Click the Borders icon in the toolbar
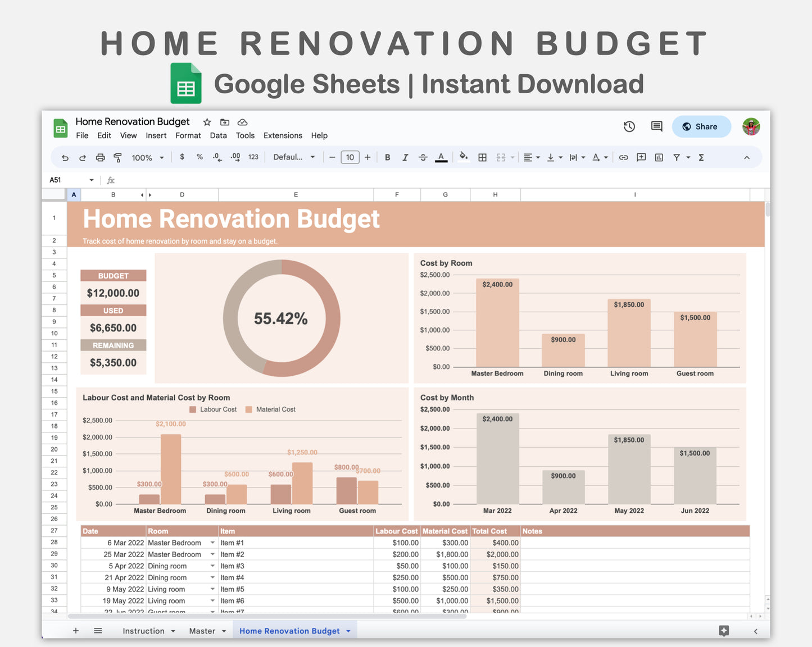 [482, 157]
